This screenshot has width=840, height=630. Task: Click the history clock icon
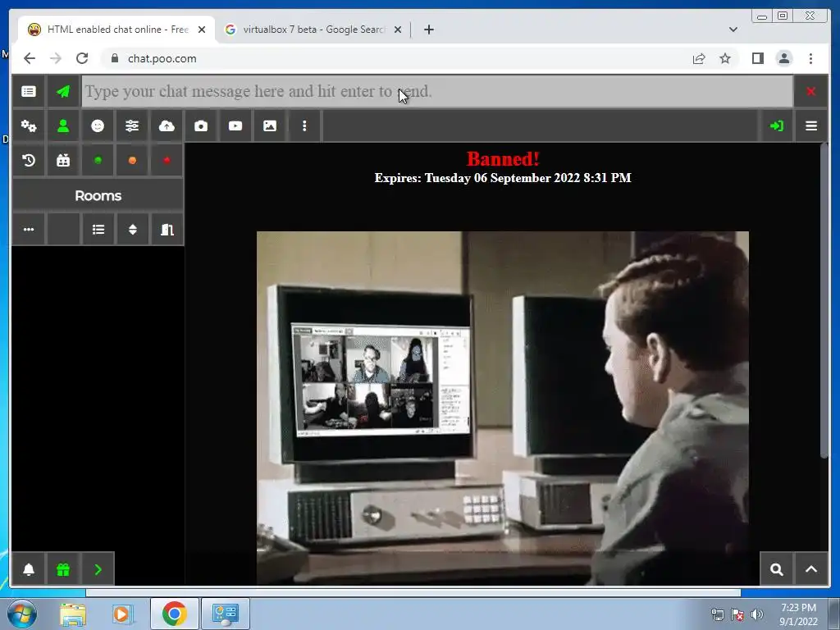(29, 160)
